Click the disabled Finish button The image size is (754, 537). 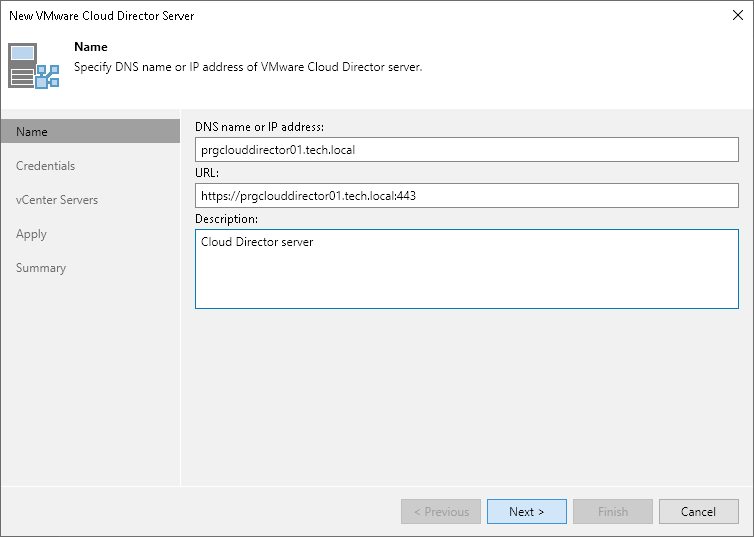coord(613,512)
